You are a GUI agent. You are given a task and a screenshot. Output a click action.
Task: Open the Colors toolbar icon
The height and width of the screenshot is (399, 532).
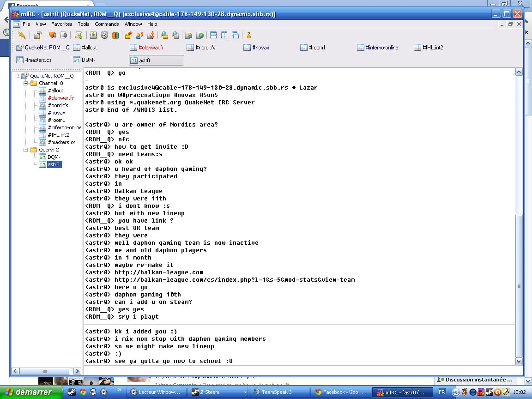coord(115,35)
